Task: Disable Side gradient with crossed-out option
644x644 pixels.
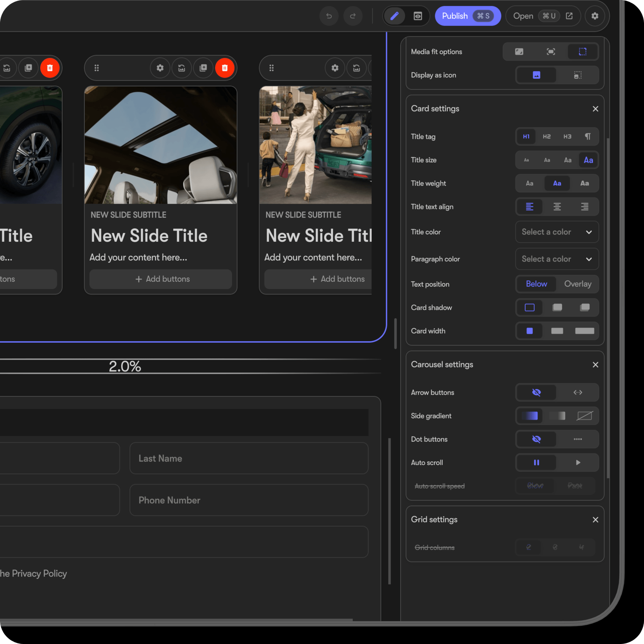Action: click(584, 416)
